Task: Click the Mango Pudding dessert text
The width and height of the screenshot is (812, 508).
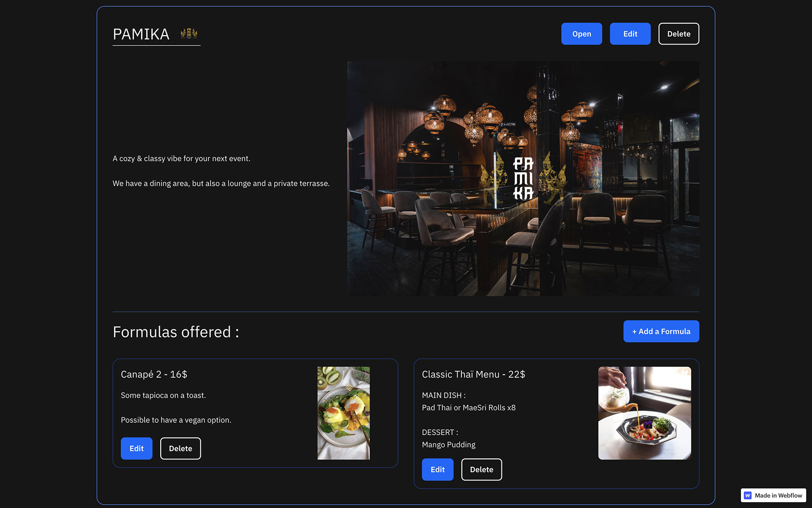Action: point(448,444)
